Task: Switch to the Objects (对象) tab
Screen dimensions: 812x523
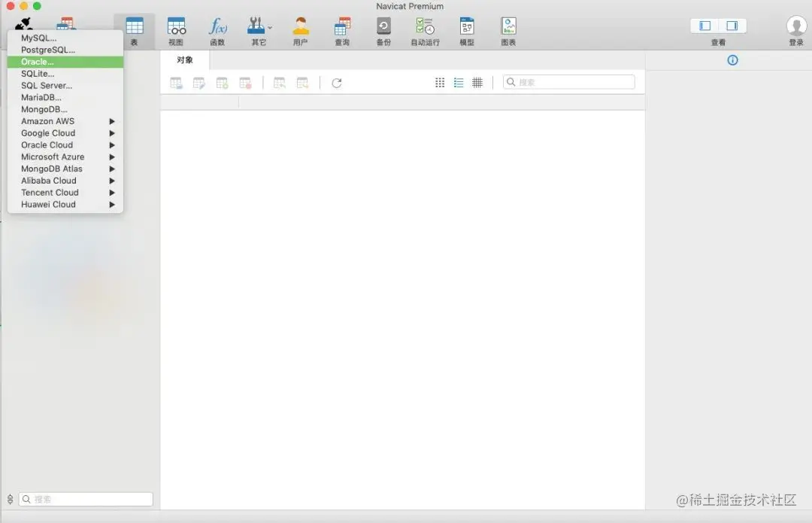Action: (x=185, y=59)
